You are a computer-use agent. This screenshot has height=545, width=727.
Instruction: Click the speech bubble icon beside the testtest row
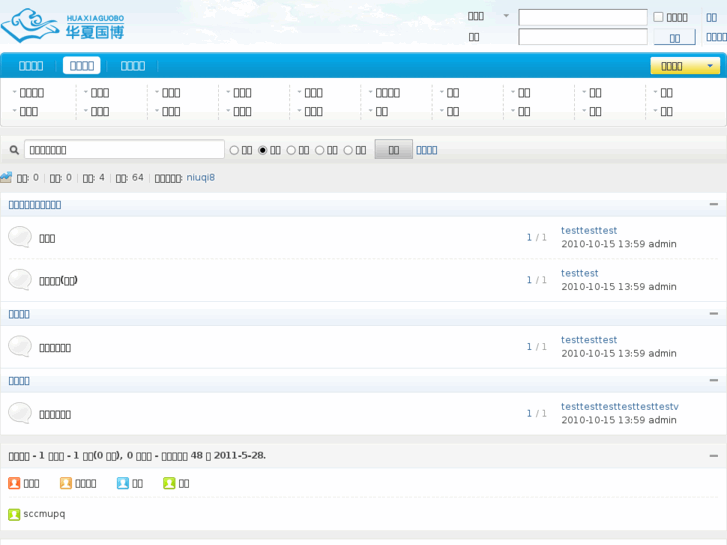click(20, 279)
